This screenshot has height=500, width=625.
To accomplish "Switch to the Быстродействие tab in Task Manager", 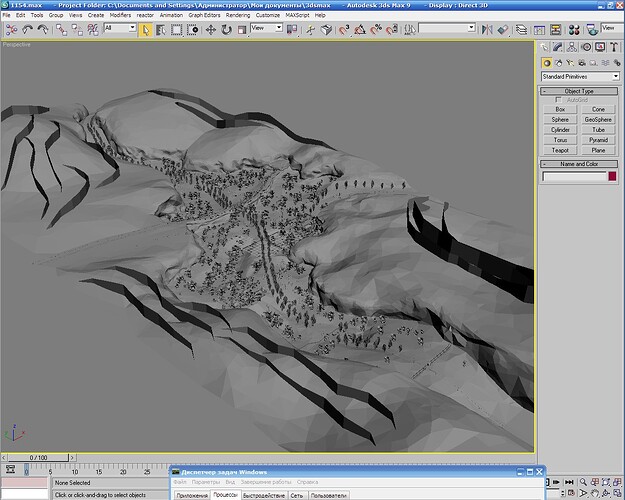I will (x=263, y=495).
